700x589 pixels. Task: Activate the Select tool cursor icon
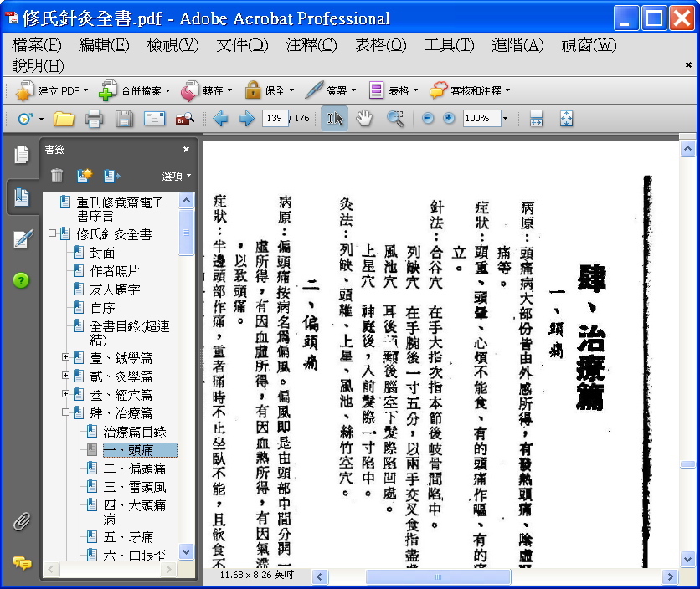point(335,119)
